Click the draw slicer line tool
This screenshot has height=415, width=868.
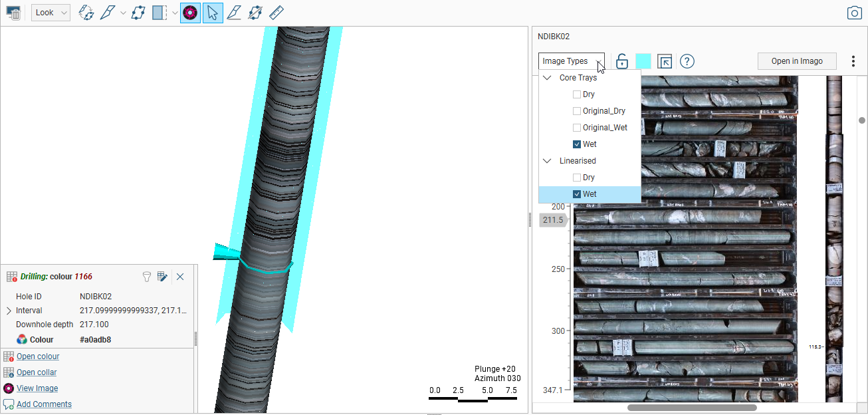(233, 13)
